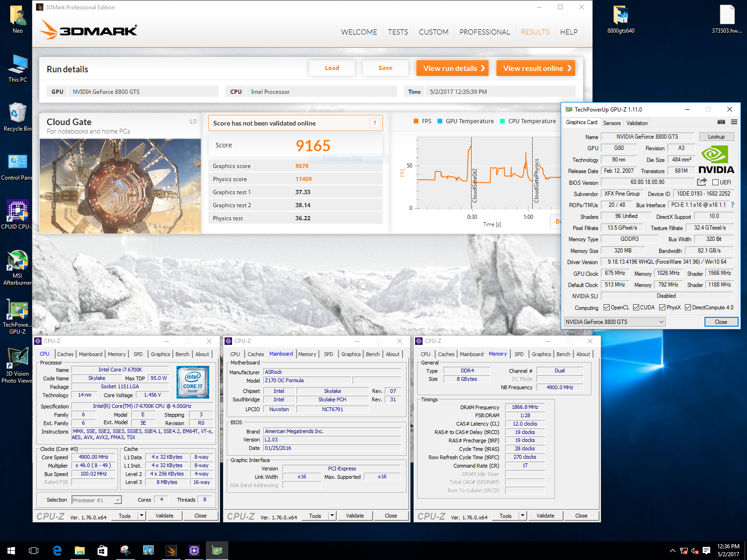Select the TechPowerUp GPU-Z desktop icon
This screenshot has width=747, height=560.
pyautogui.click(x=18, y=317)
